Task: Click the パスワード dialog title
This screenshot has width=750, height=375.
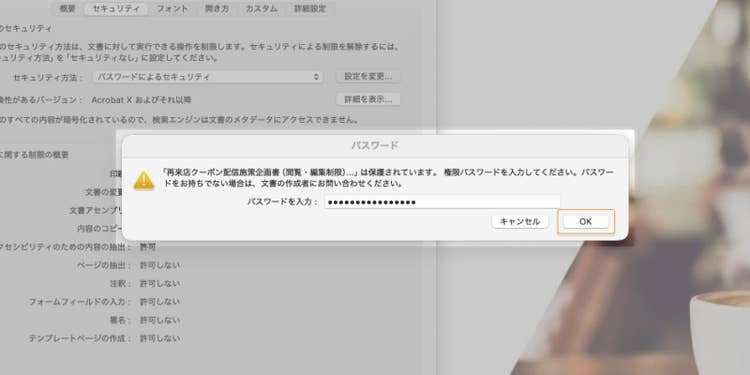Action: coord(375,145)
